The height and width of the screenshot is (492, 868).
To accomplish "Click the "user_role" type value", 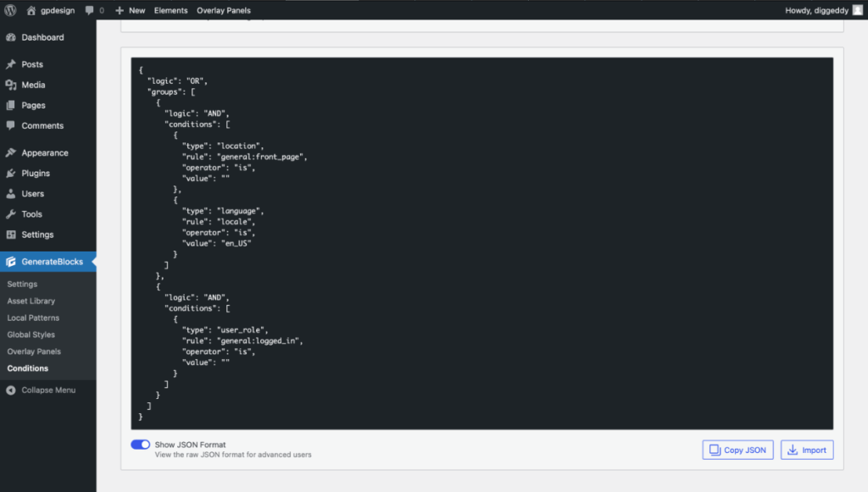I will click(242, 330).
